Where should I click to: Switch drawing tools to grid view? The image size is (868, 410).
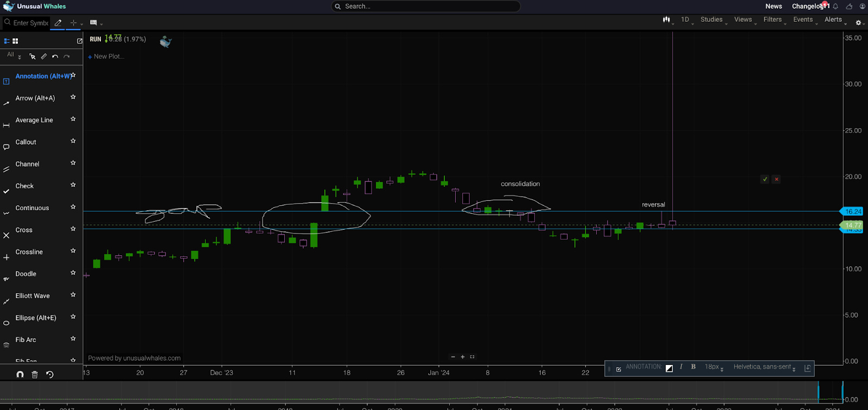coord(15,41)
